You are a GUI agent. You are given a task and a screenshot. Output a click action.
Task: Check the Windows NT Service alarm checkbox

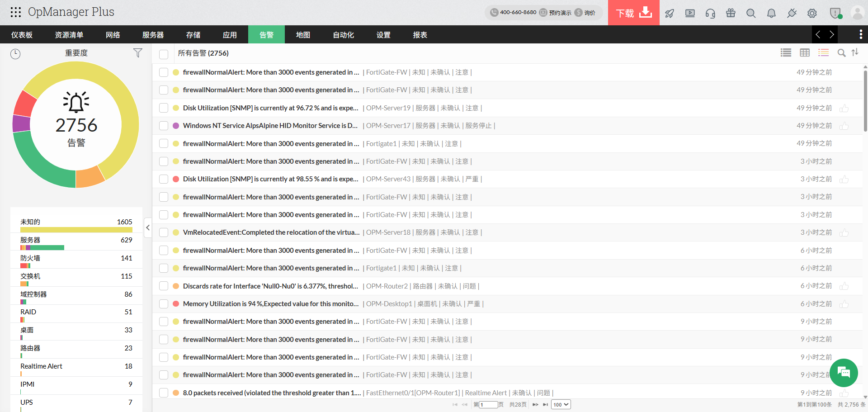click(x=164, y=126)
